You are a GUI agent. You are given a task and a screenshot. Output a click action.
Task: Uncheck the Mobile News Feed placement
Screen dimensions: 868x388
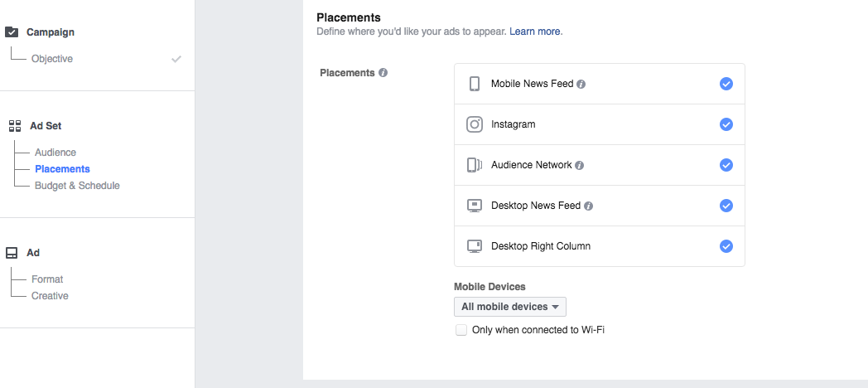pos(726,84)
